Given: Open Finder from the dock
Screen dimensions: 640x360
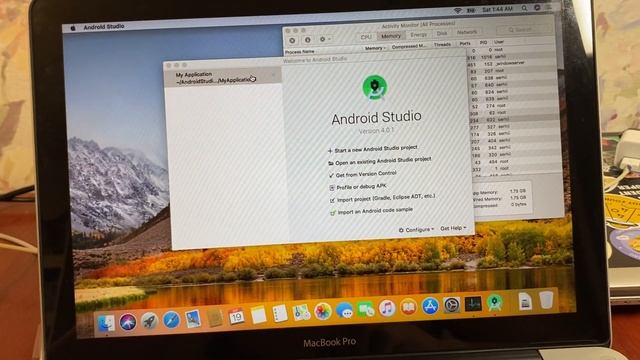Looking at the screenshot, I should (106, 323).
